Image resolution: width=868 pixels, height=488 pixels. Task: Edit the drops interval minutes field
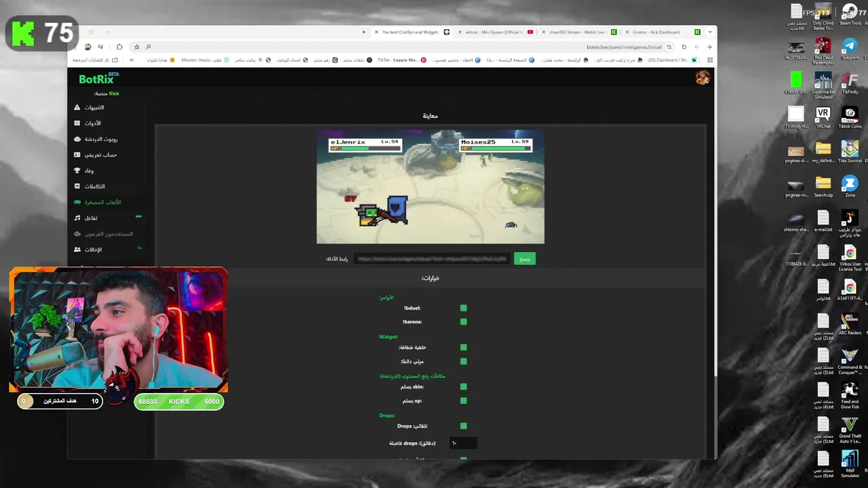[463, 443]
